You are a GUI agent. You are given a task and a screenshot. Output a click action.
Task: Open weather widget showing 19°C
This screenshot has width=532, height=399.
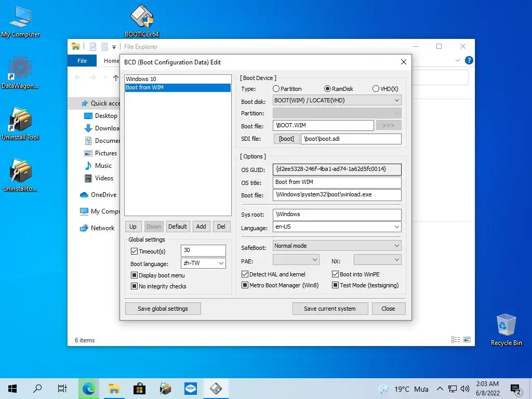[x=403, y=389]
